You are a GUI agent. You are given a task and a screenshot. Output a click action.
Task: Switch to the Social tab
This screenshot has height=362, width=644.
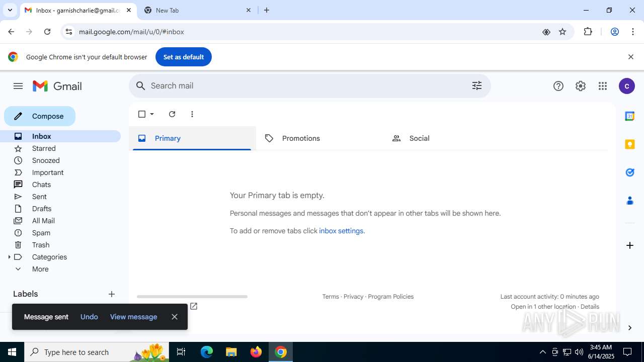tap(447, 138)
